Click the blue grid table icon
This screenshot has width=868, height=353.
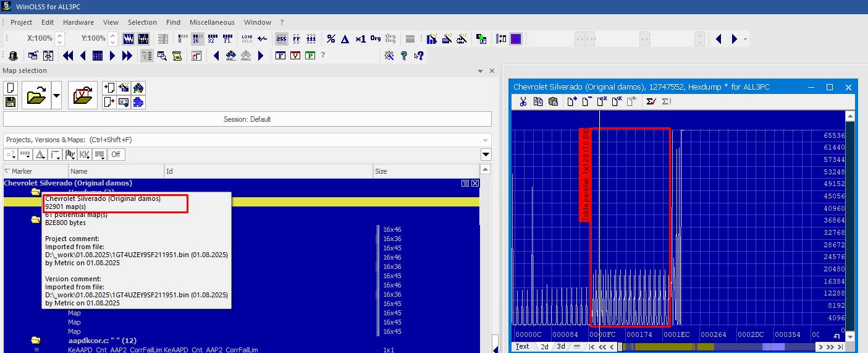(98, 56)
